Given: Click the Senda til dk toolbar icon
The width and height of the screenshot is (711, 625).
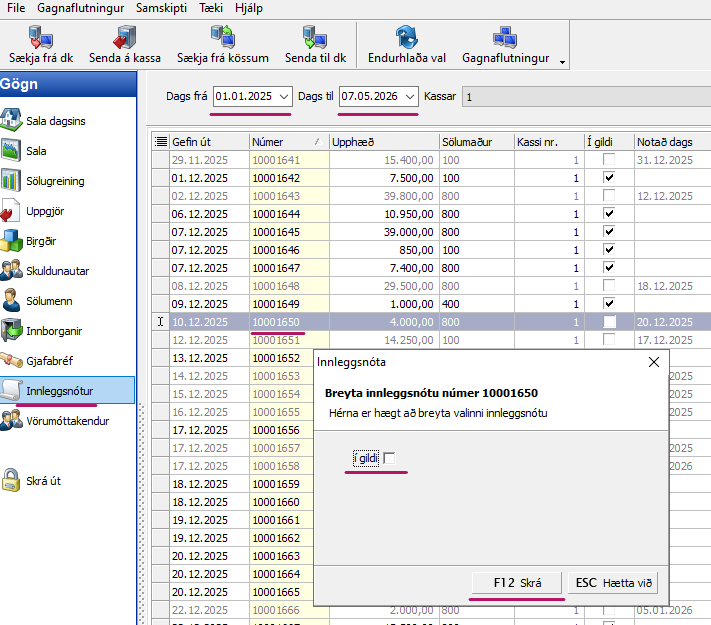Looking at the screenshot, I should [x=314, y=38].
